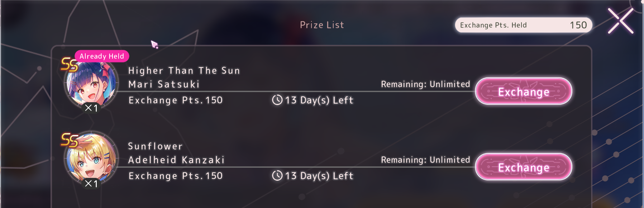644x208 pixels.
Task: Click the SS rarity icon on Adelheid Kanzaki
Action: click(x=69, y=140)
